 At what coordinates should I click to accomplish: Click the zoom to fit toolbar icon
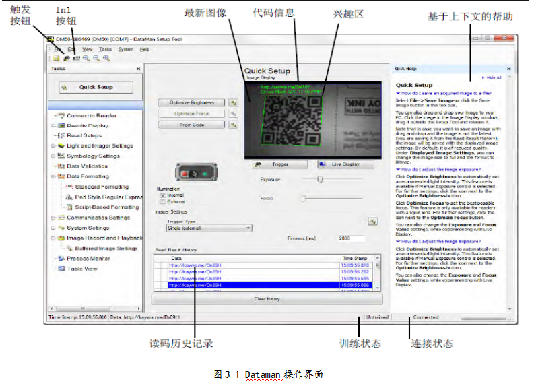coord(106,58)
